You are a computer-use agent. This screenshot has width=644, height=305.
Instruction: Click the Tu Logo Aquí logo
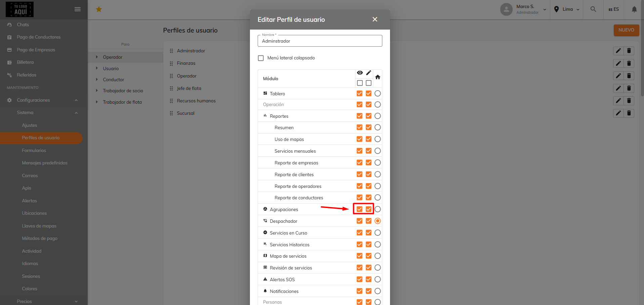(19, 9)
